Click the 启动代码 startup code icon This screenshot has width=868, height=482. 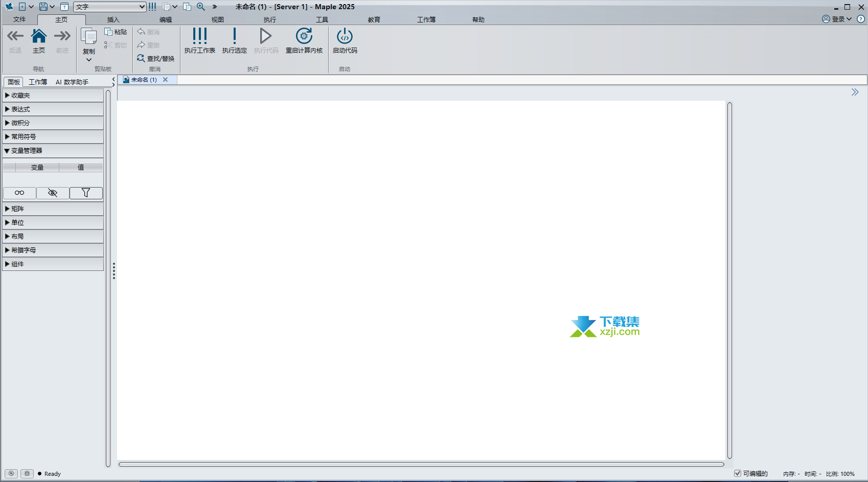[x=345, y=36]
